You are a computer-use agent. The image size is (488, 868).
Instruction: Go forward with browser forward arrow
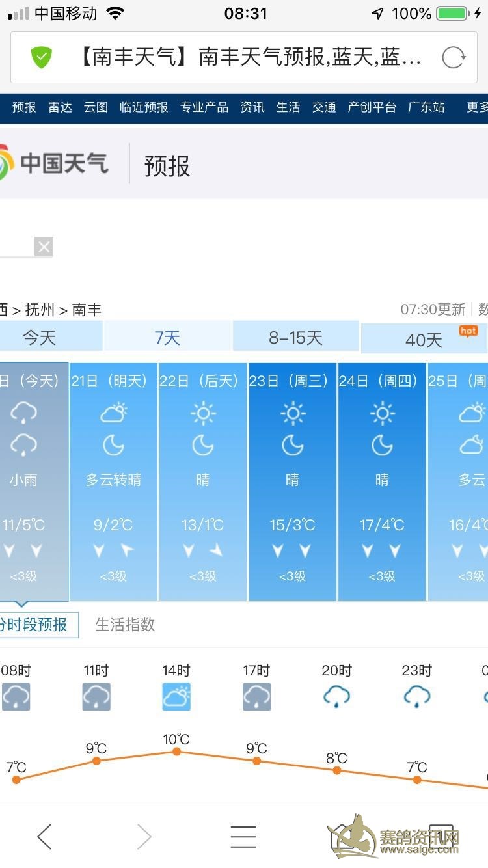point(144,837)
